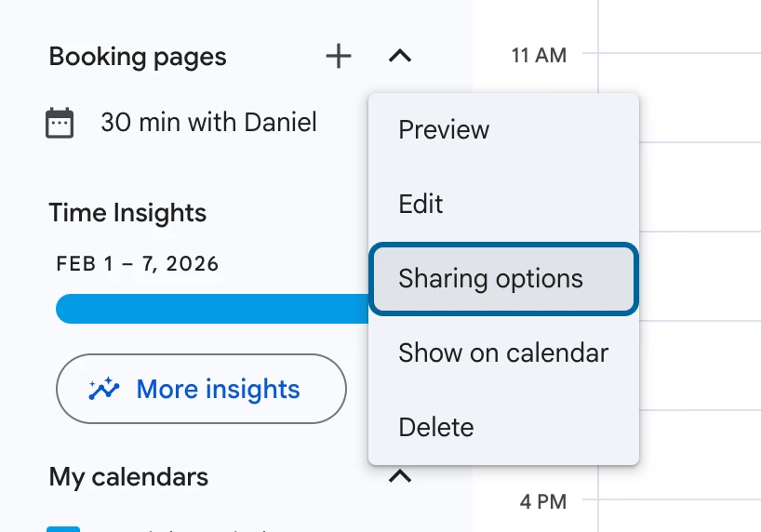The image size is (761, 532).
Task: Click the Booking pages heading text
Action: pyautogui.click(x=138, y=58)
